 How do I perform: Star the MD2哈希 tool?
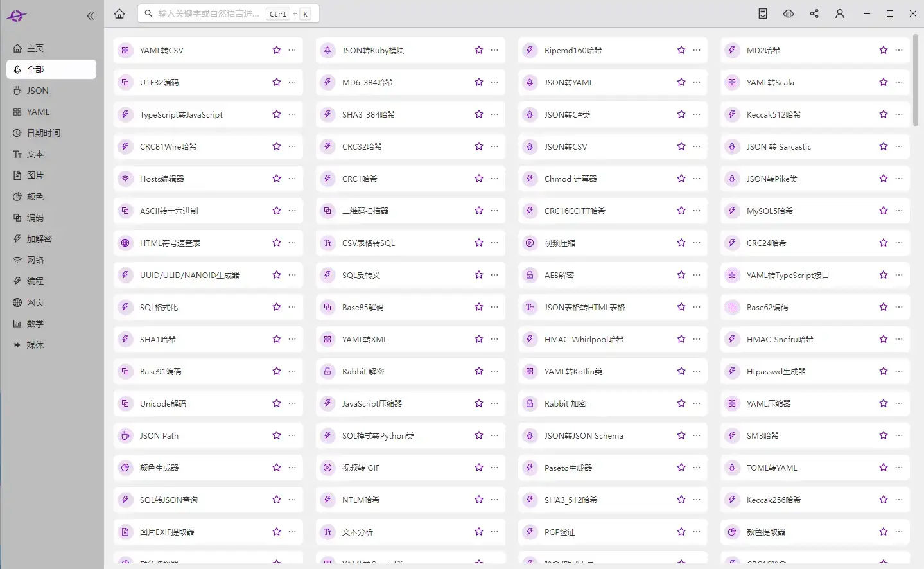pyautogui.click(x=884, y=50)
